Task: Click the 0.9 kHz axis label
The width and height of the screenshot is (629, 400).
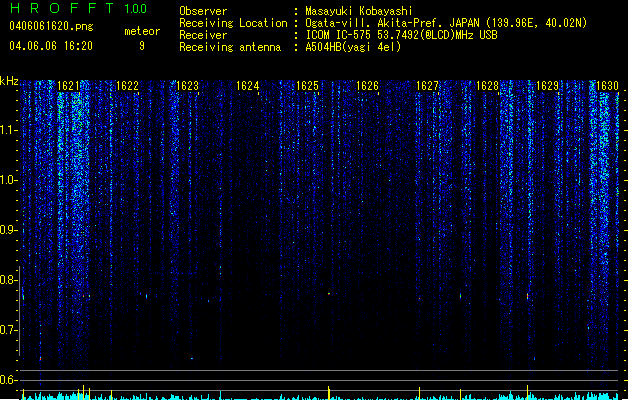Action: click(x=7, y=230)
